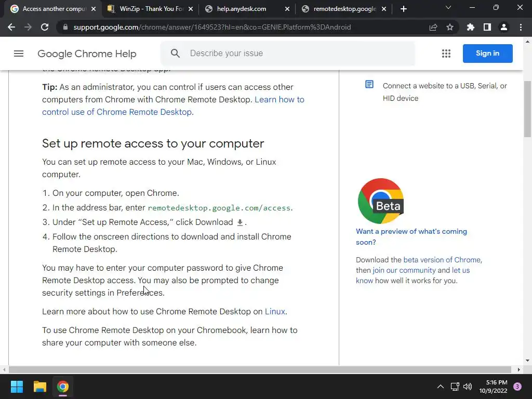
Task: Click the Sign in button
Action: pyautogui.click(x=487, y=54)
